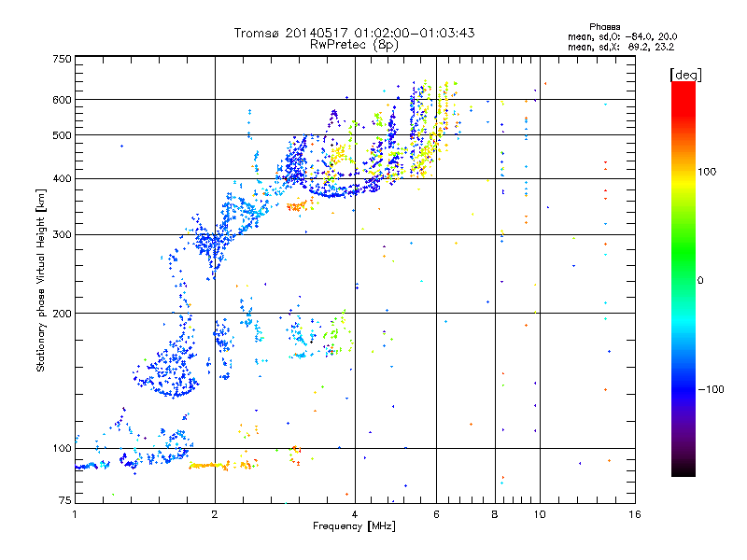Screen dimensions: 747x560
Task: Click the x-axis tick label '6'
Action: click(x=436, y=514)
